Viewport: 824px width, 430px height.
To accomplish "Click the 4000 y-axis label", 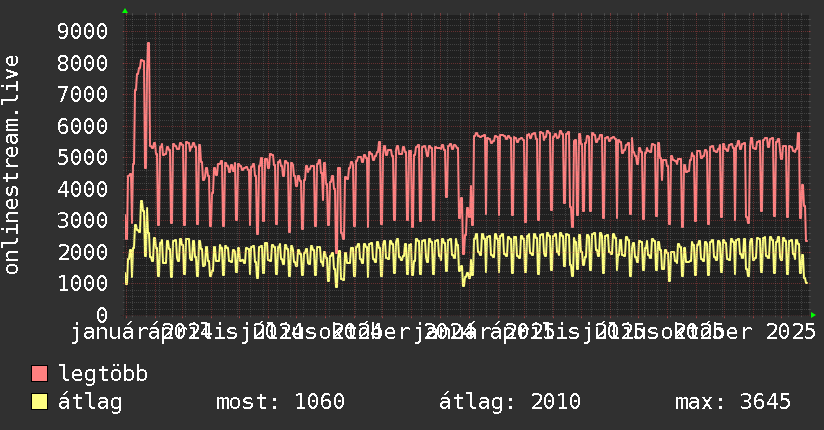I will (83, 189).
